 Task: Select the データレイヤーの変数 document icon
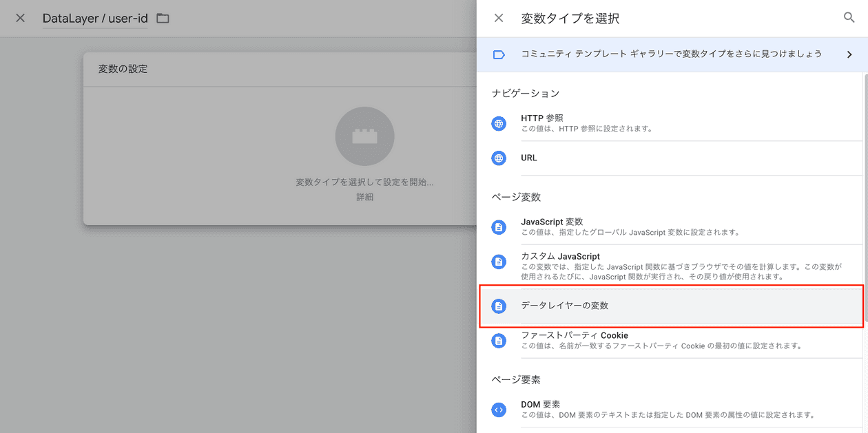[x=499, y=305]
